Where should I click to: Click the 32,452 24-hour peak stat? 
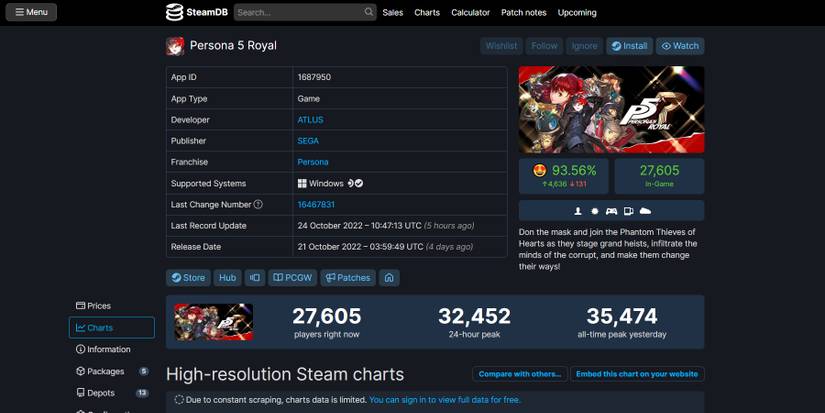tap(474, 322)
